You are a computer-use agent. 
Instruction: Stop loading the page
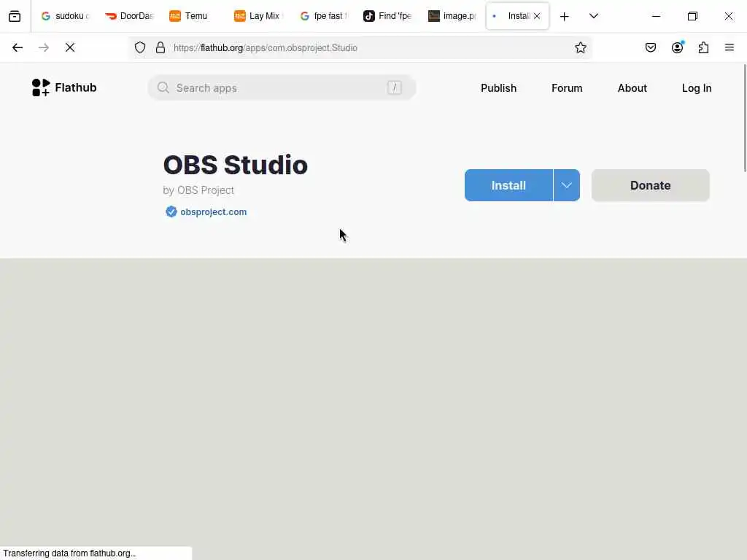pos(70,47)
